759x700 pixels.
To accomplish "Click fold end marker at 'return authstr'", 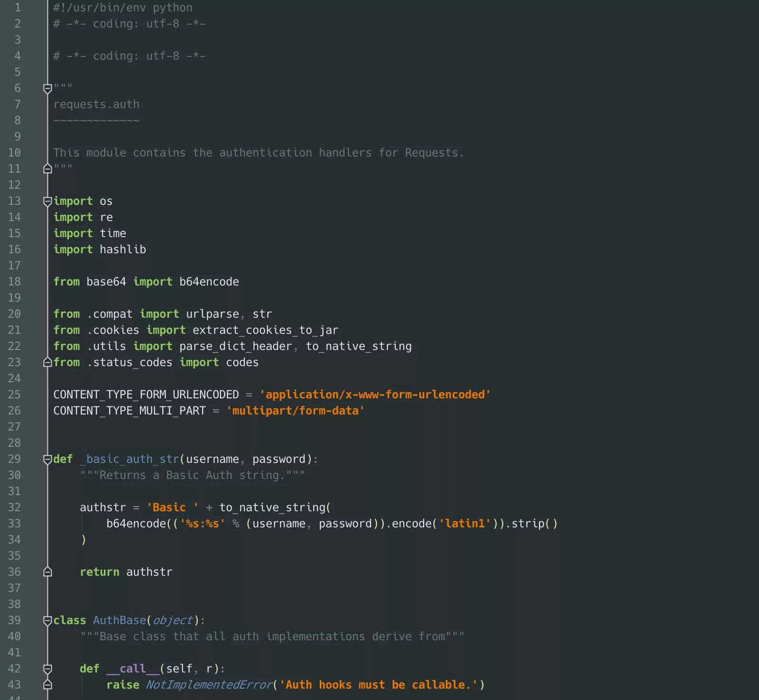I will coord(47,571).
